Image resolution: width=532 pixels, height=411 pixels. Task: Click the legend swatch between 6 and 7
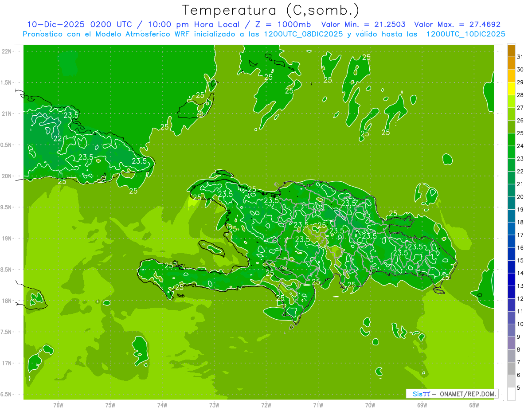511,369
